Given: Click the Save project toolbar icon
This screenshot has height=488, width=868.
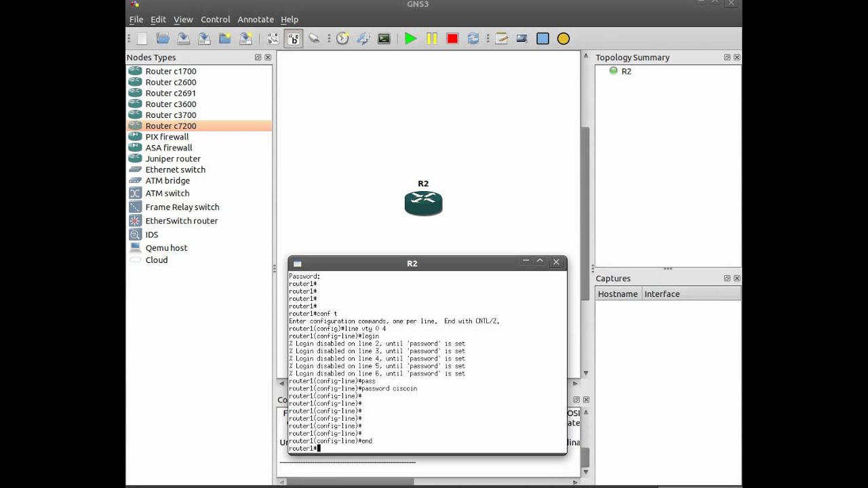Looking at the screenshot, I should [x=246, y=39].
